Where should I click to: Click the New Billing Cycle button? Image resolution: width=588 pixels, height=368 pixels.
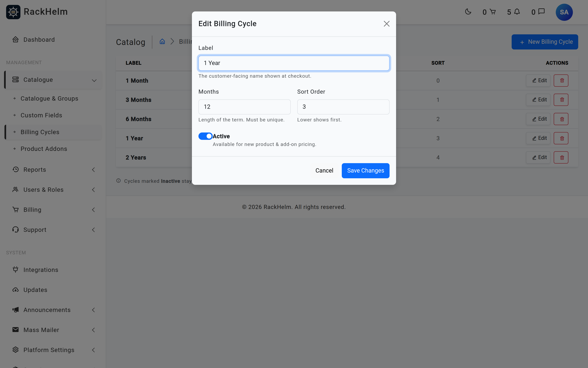pyautogui.click(x=545, y=42)
